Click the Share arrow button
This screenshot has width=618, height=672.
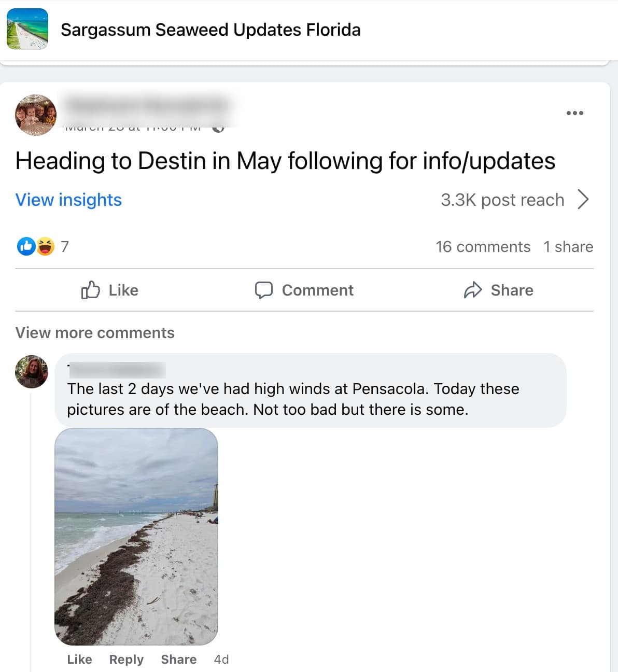point(498,290)
